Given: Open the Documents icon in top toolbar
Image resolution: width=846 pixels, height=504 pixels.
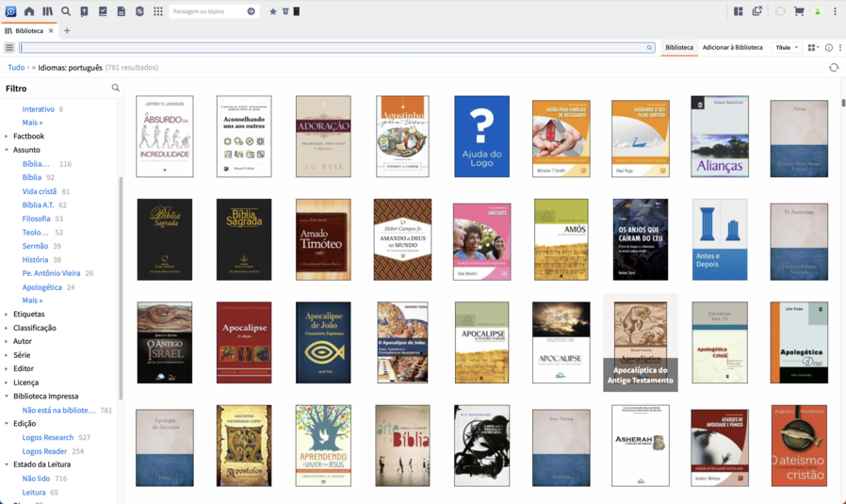Looking at the screenshot, I should 121,10.
